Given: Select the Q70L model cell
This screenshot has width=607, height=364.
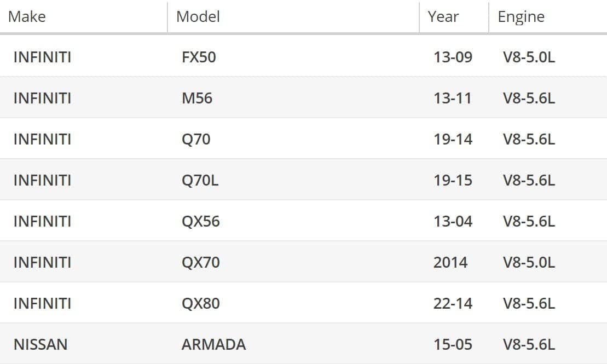Looking at the screenshot, I should pyautogui.click(x=200, y=180).
